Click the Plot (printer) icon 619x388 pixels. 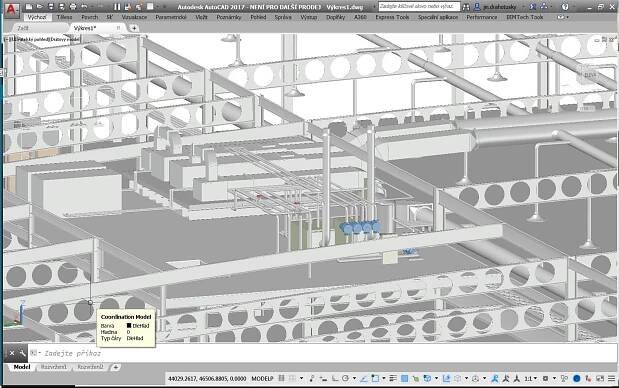tap(73, 7)
